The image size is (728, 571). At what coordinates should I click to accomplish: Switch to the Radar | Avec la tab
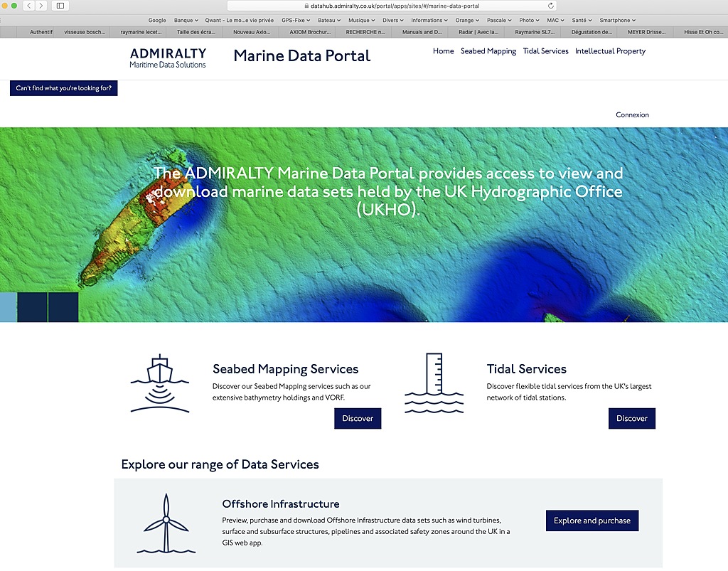pyautogui.click(x=476, y=32)
